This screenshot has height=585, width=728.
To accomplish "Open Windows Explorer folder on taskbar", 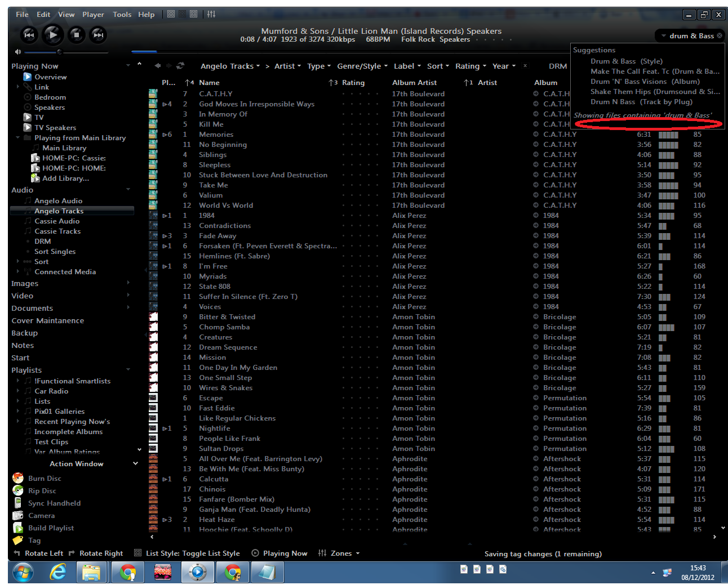I will [91, 573].
